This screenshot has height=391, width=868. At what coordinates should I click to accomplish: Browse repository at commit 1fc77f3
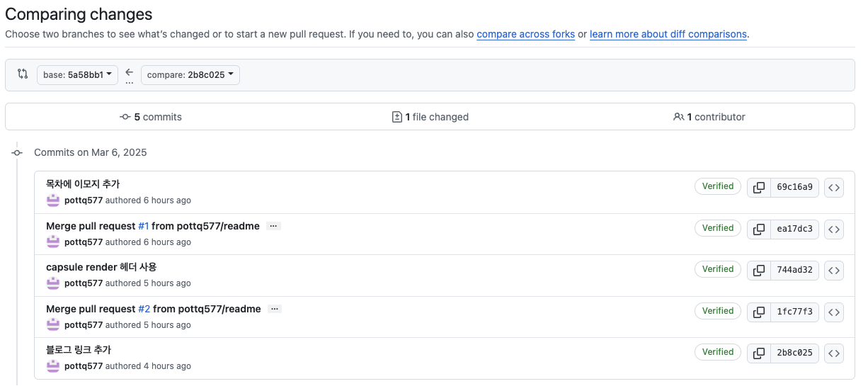[834, 312]
